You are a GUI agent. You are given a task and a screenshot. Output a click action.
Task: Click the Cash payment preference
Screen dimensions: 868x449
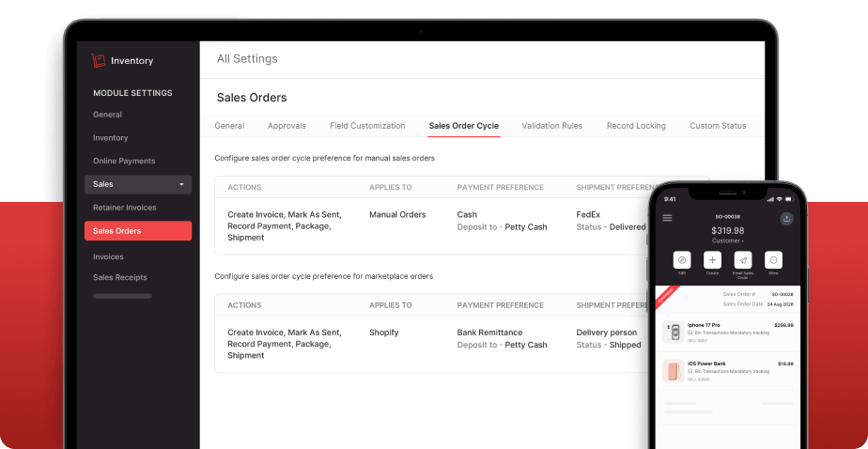(467, 214)
